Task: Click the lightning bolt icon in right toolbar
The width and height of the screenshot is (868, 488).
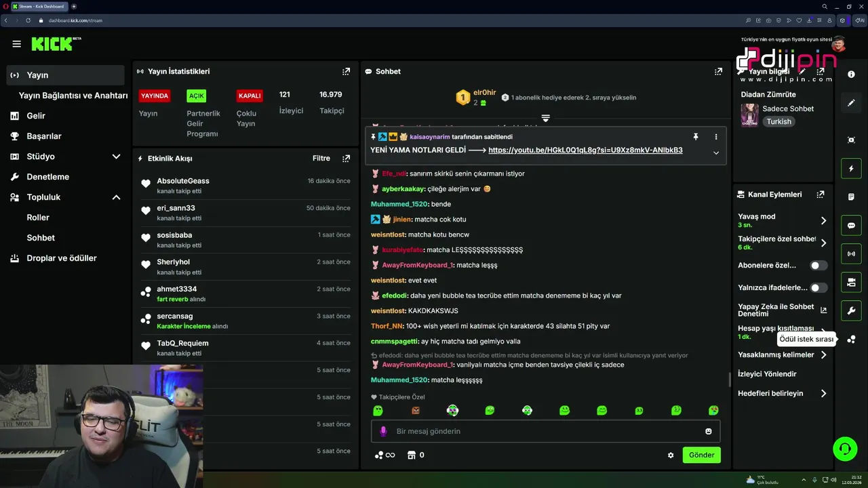Action: point(851,169)
